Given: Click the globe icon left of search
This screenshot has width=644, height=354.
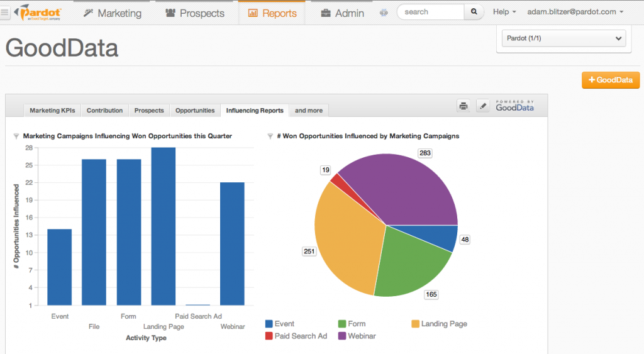Looking at the screenshot, I should 384,13.
